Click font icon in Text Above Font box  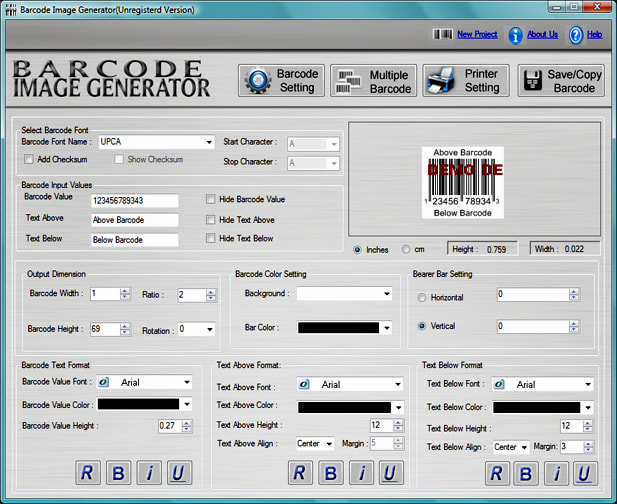[x=304, y=384]
